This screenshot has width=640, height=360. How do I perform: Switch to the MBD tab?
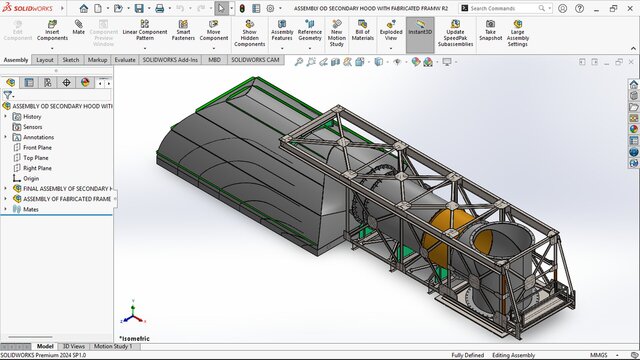pyautogui.click(x=214, y=60)
